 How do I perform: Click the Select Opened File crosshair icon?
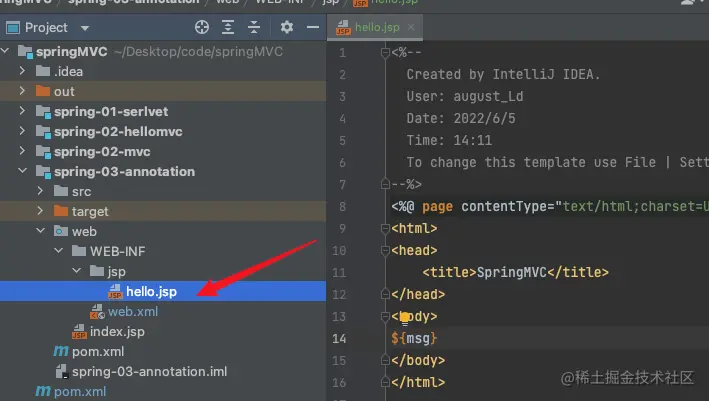pyautogui.click(x=202, y=28)
